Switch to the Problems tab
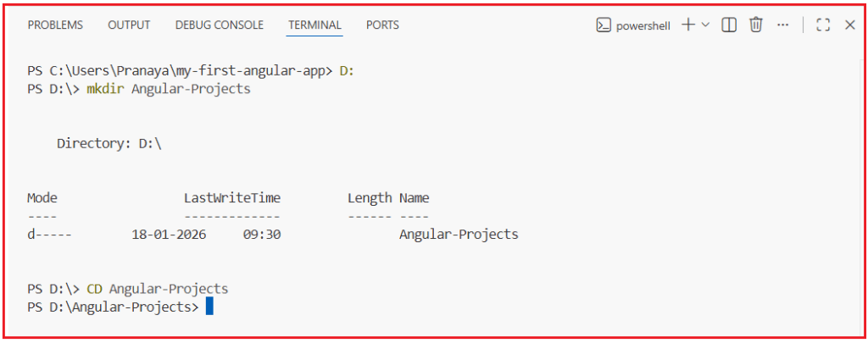 tap(55, 25)
